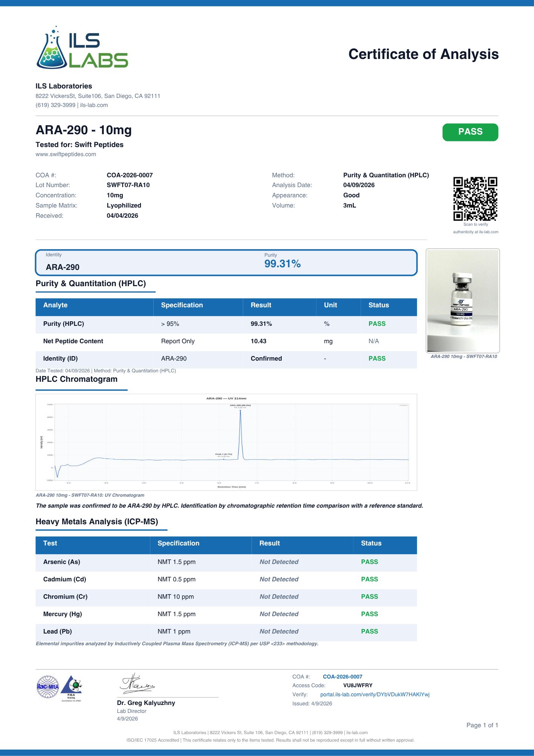Click the HPLC chromatogram chart
The width and height of the screenshot is (534, 756).
(x=226, y=442)
